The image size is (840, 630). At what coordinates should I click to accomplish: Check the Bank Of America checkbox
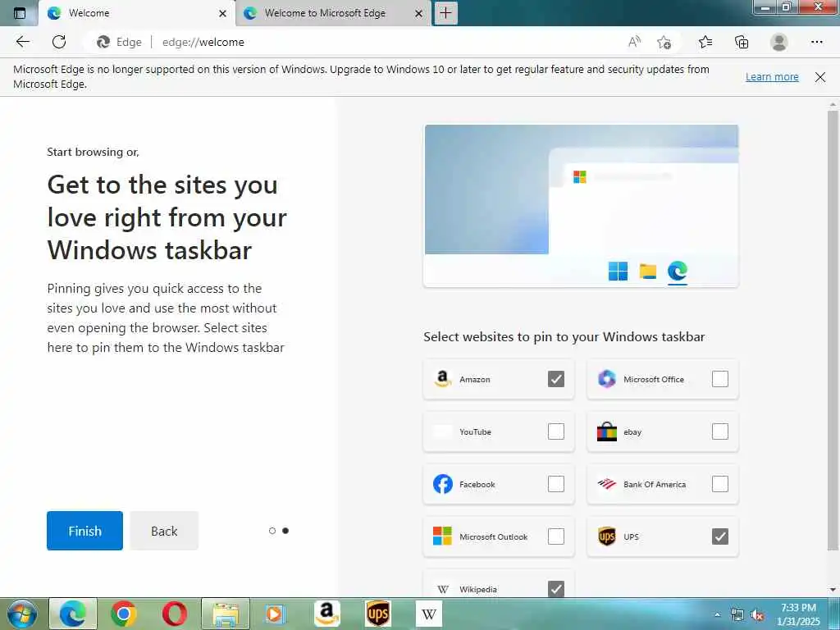(720, 484)
